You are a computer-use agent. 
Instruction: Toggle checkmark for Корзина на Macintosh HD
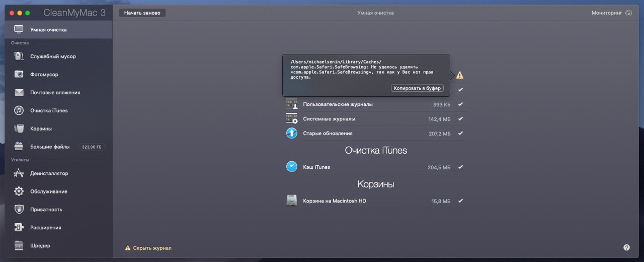pos(460,201)
